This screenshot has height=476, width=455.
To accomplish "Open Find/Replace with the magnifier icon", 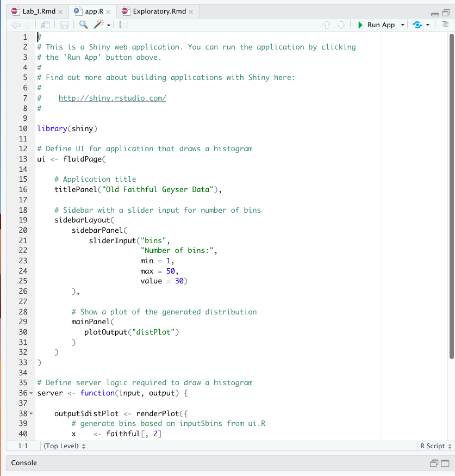I will pyautogui.click(x=83, y=24).
